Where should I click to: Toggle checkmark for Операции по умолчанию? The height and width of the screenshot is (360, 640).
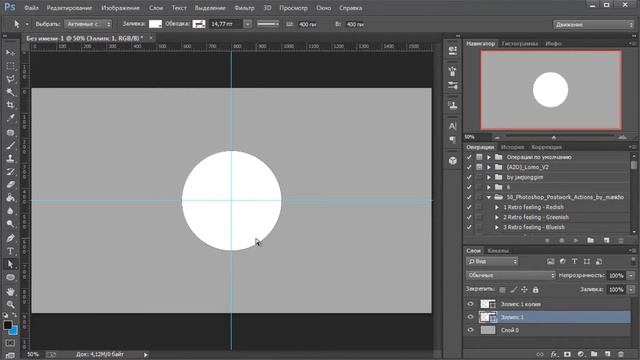[x=469, y=157]
